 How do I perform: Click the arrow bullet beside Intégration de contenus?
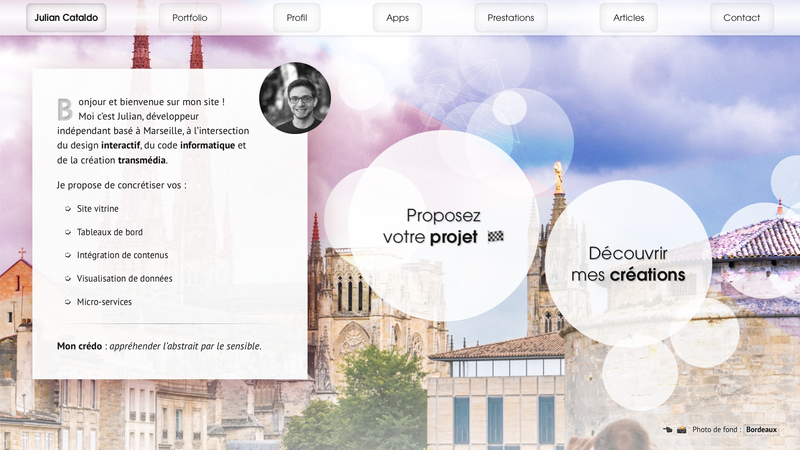click(x=68, y=255)
